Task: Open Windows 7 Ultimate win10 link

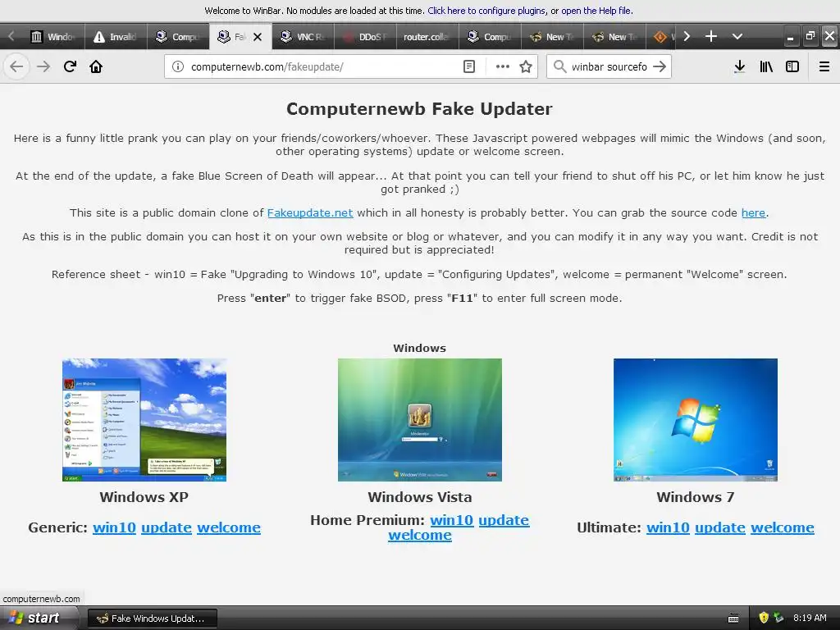Action: pos(668,527)
